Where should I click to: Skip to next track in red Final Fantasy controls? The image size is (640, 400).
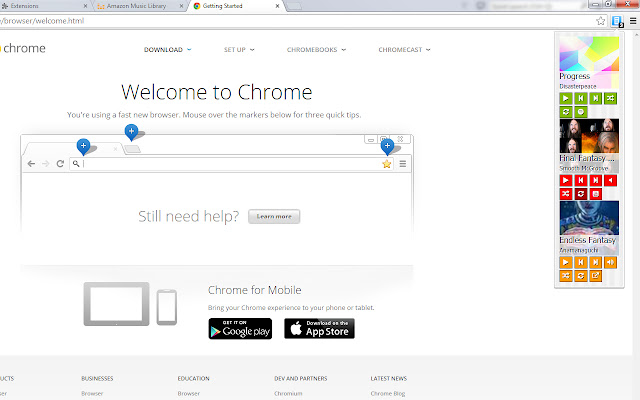[596, 180]
